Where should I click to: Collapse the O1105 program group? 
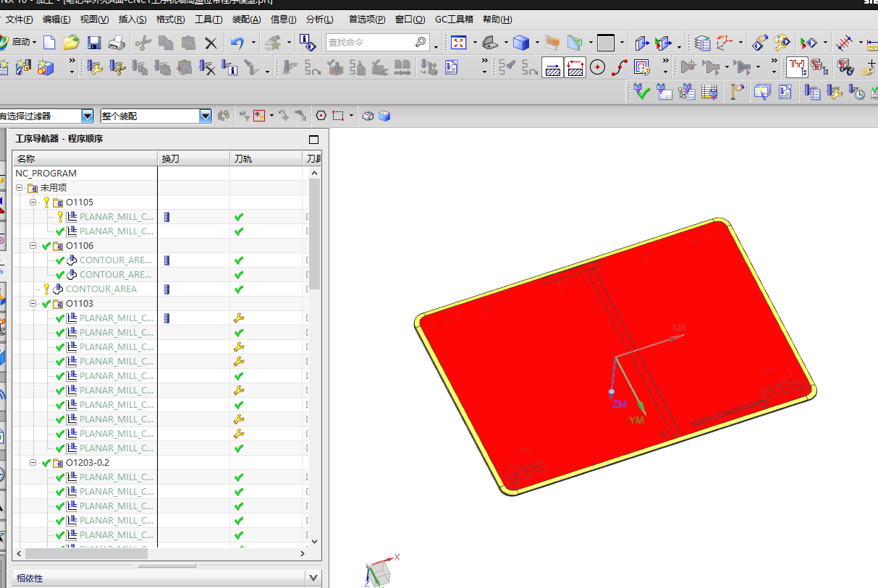tap(33, 203)
